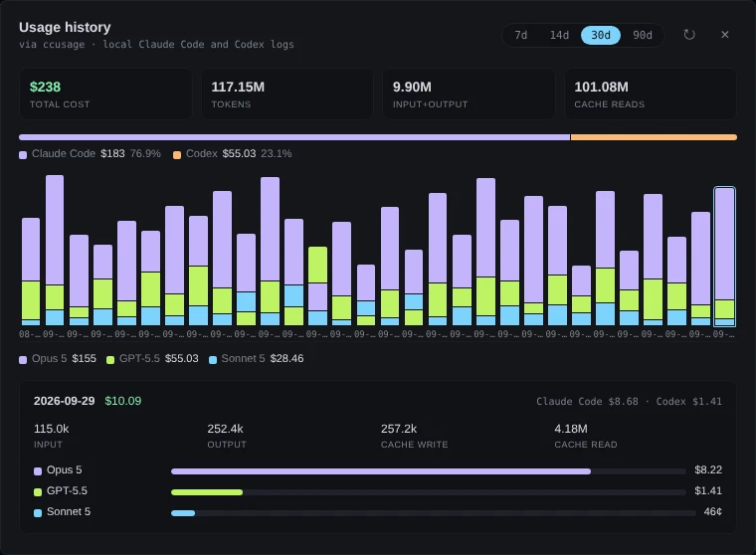
Task: Click the $1.41 cost in GPT-5.5 row
Action: tap(708, 491)
